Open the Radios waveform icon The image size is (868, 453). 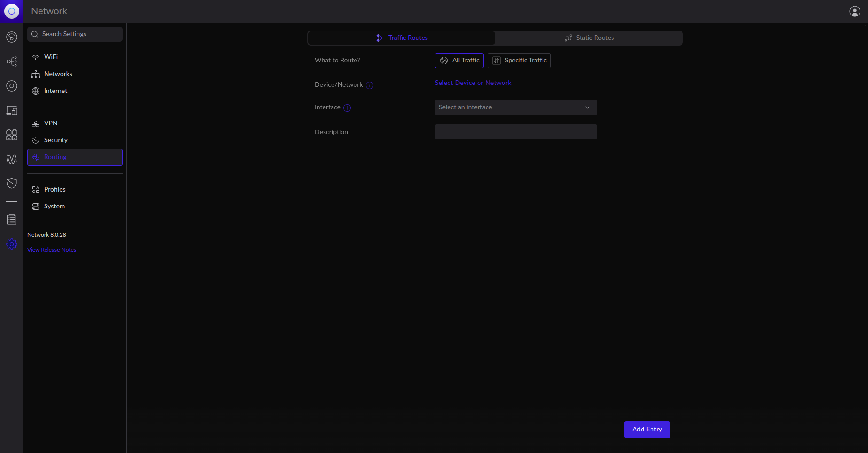(x=12, y=159)
